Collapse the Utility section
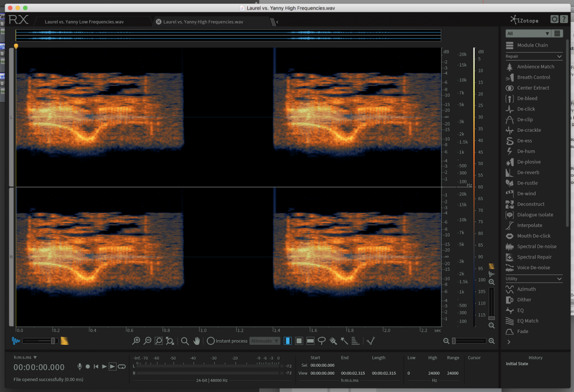This screenshot has width=574, height=392. (559, 279)
